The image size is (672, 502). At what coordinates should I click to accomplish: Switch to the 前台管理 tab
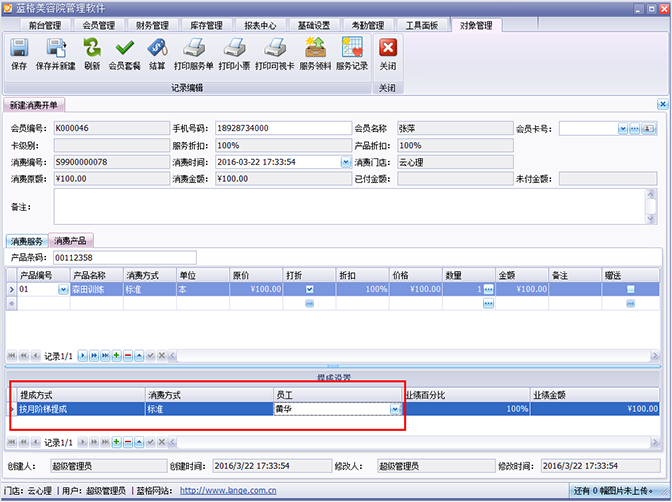45,26
